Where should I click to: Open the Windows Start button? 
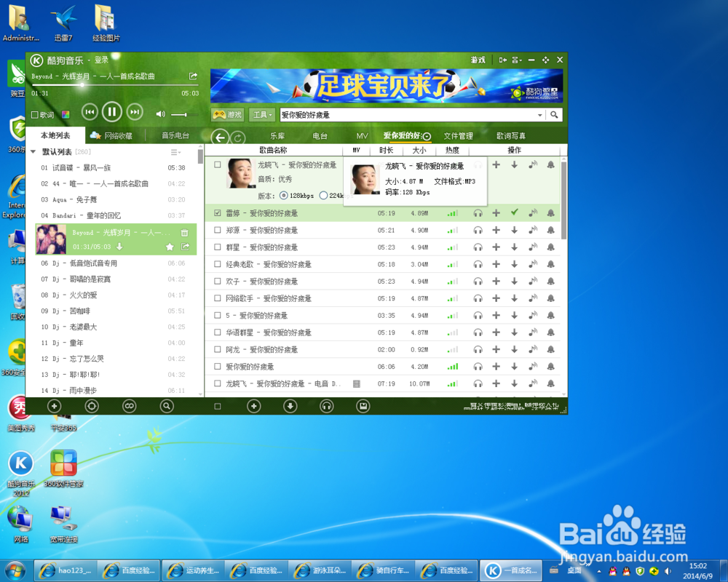[x=15, y=570]
